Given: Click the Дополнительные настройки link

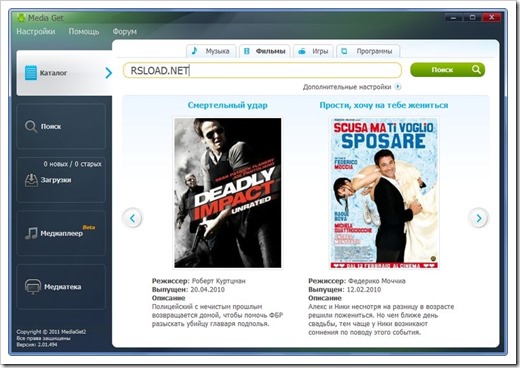Looking at the screenshot, I should pos(347,87).
